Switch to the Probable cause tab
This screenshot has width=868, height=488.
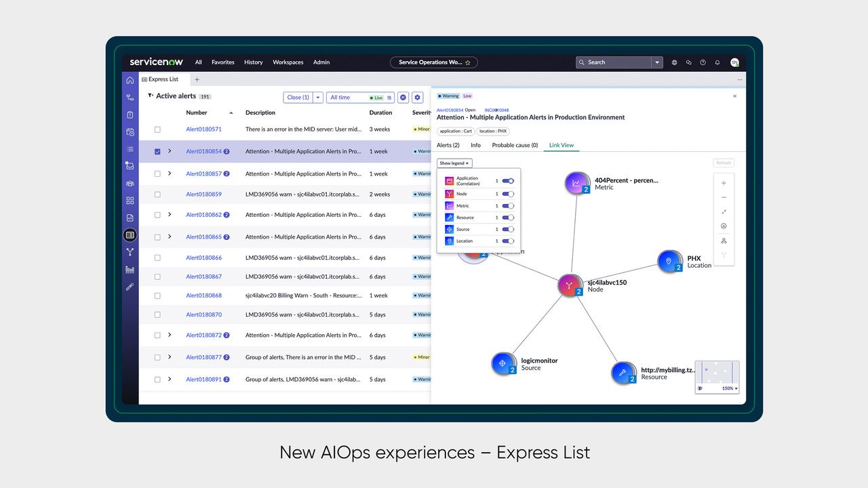click(515, 145)
